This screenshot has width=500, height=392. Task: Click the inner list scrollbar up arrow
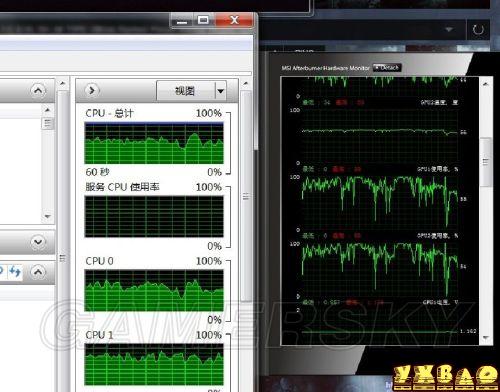click(x=47, y=110)
